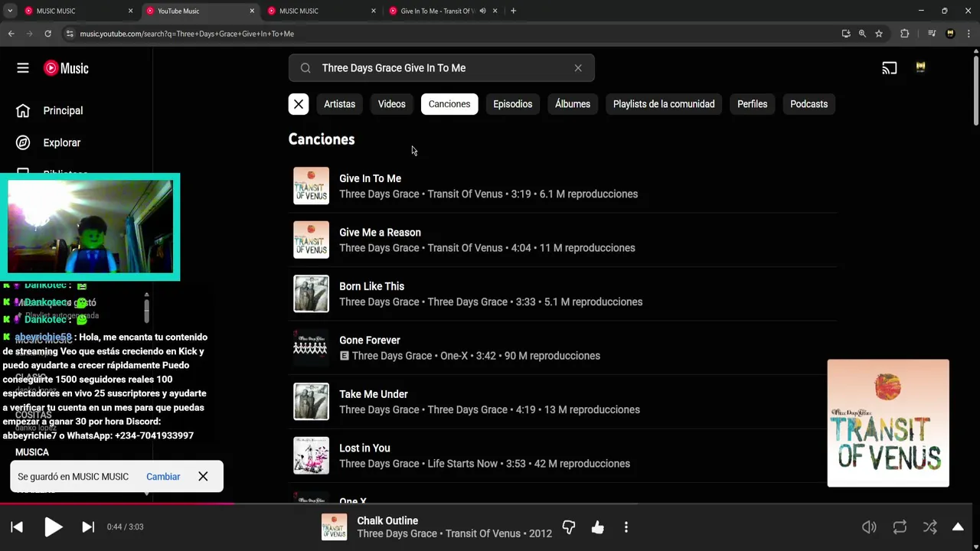This screenshot has width=980, height=551.
Task: Open the YouTube Music hamburger menu
Action: coord(23,68)
